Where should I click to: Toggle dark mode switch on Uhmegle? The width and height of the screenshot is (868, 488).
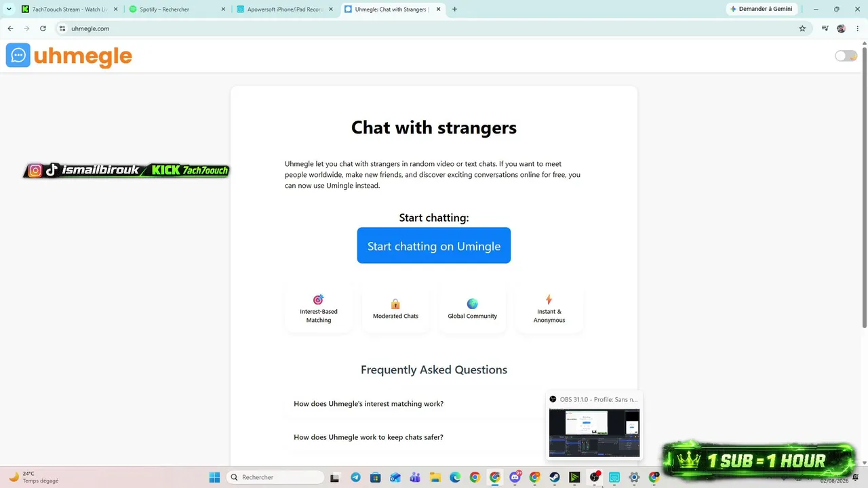(846, 56)
